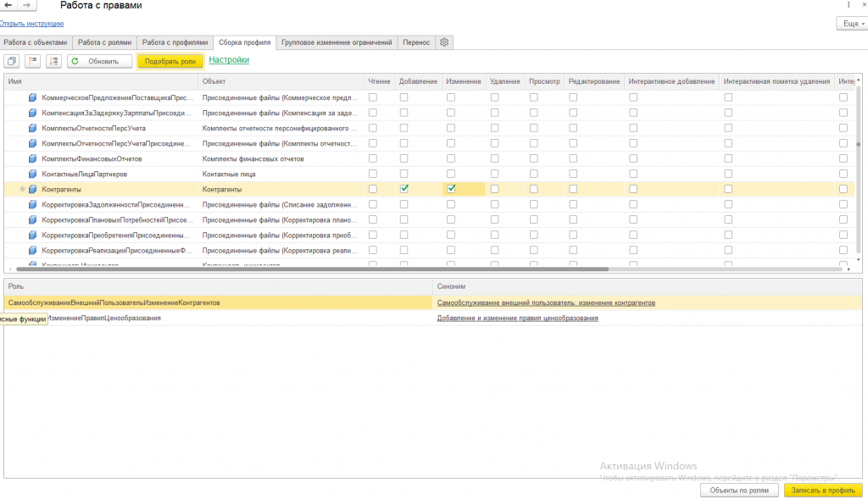Click Комплекты финансовых отчетов object cell
Image resolution: width=868 pixels, height=499 pixels.
point(281,158)
